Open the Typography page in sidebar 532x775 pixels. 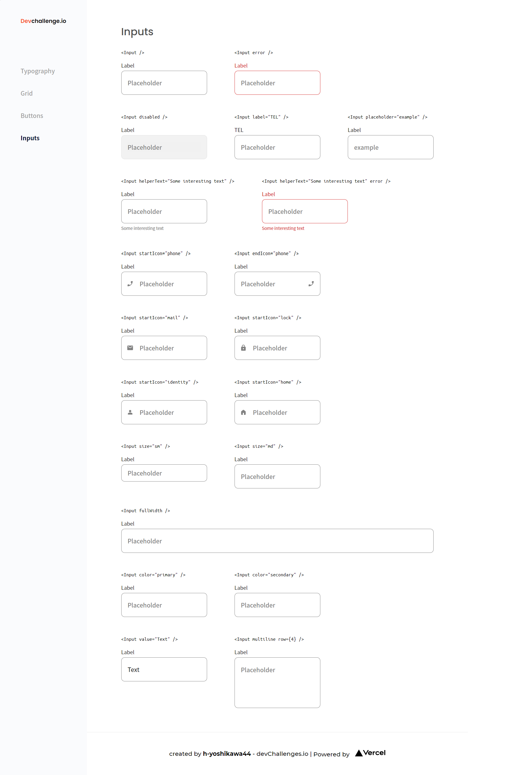point(38,71)
